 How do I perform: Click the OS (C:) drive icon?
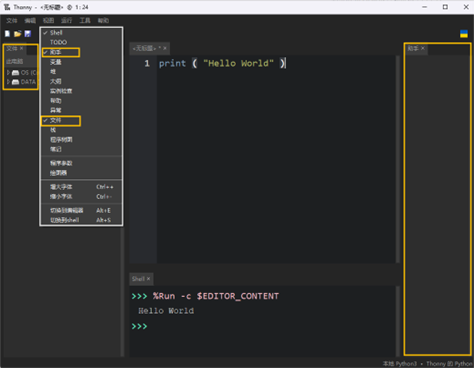(15, 72)
